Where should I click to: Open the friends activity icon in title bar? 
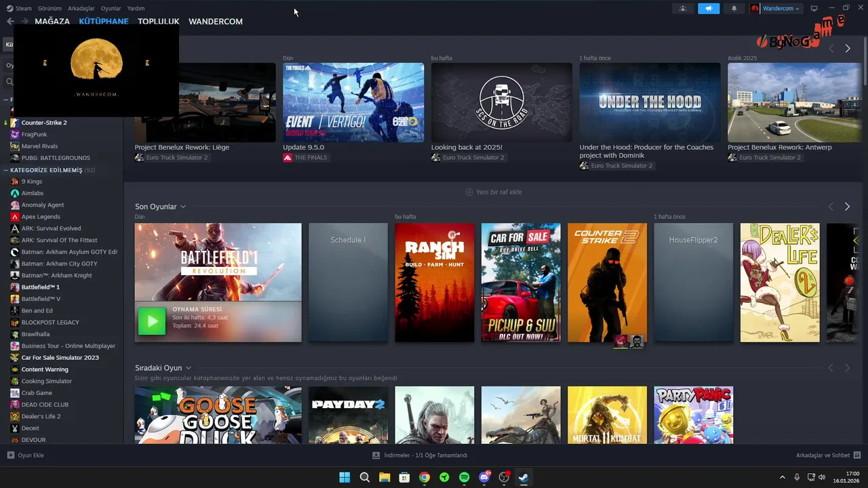pyautogui.click(x=682, y=8)
